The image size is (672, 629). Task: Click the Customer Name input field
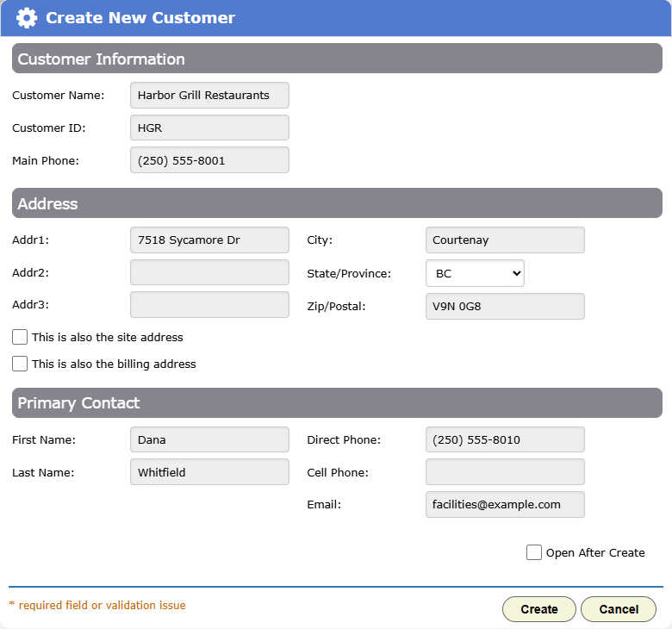[x=209, y=95]
